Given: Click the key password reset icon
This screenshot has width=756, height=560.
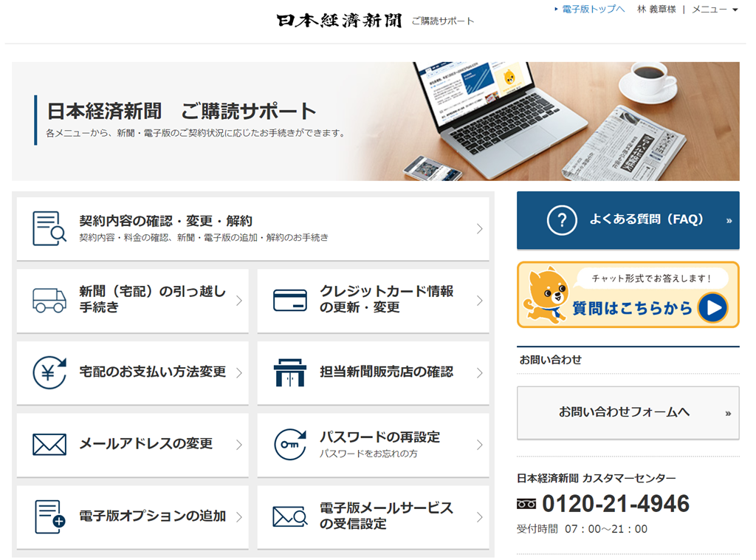Looking at the screenshot, I should (x=289, y=444).
